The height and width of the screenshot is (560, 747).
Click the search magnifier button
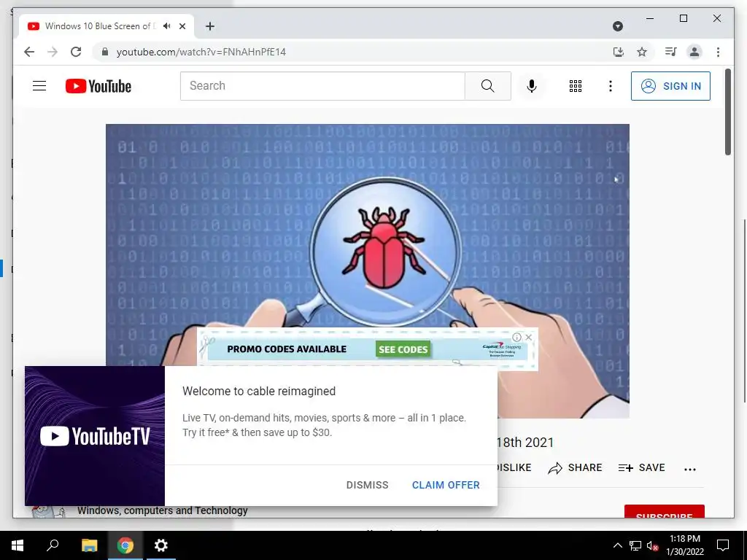(x=488, y=86)
